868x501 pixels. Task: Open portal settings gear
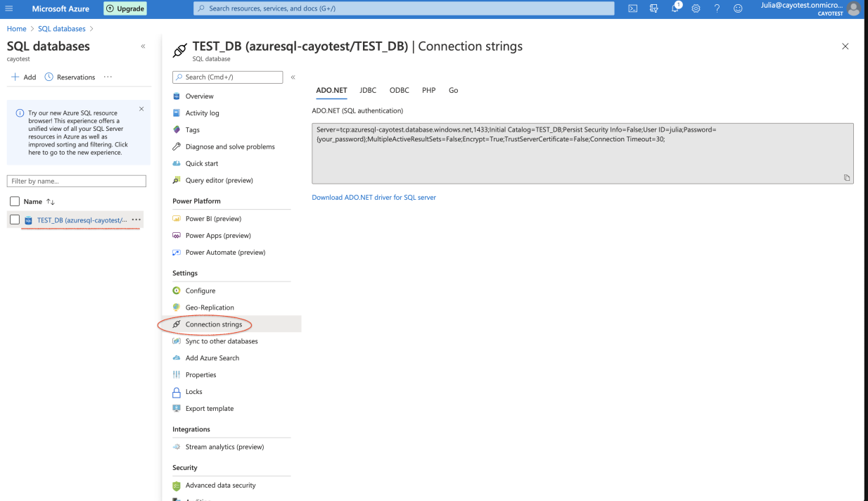(696, 8)
